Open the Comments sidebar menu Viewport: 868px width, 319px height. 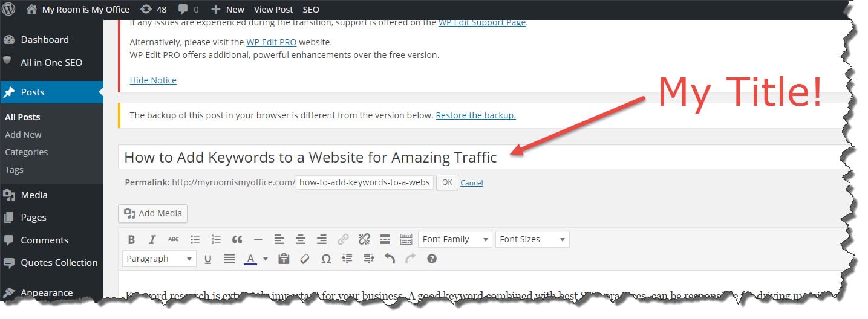[51, 240]
